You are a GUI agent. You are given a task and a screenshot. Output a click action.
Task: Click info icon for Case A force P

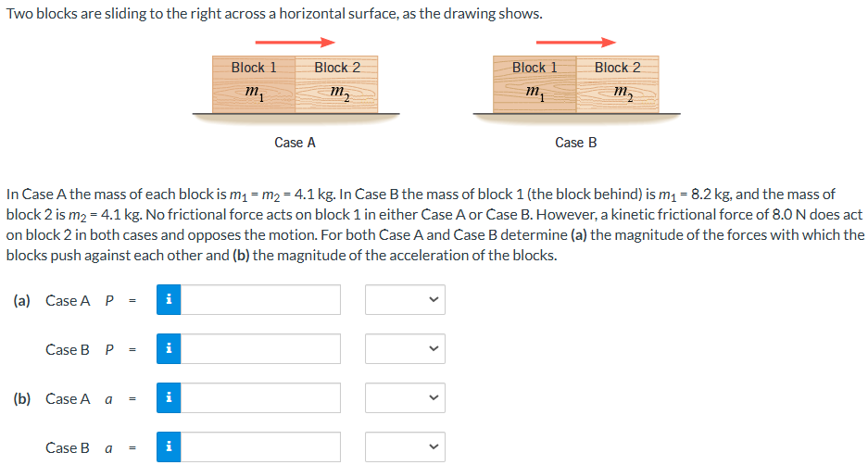(x=168, y=300)
